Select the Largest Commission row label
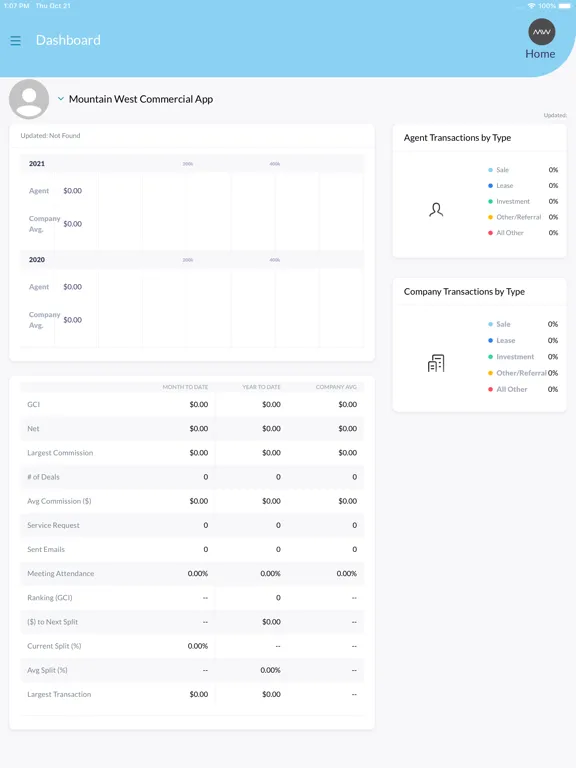 [60, 453]
